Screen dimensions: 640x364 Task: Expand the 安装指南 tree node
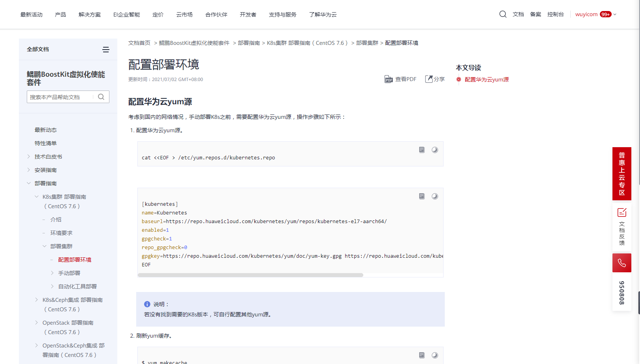point(29,170)
